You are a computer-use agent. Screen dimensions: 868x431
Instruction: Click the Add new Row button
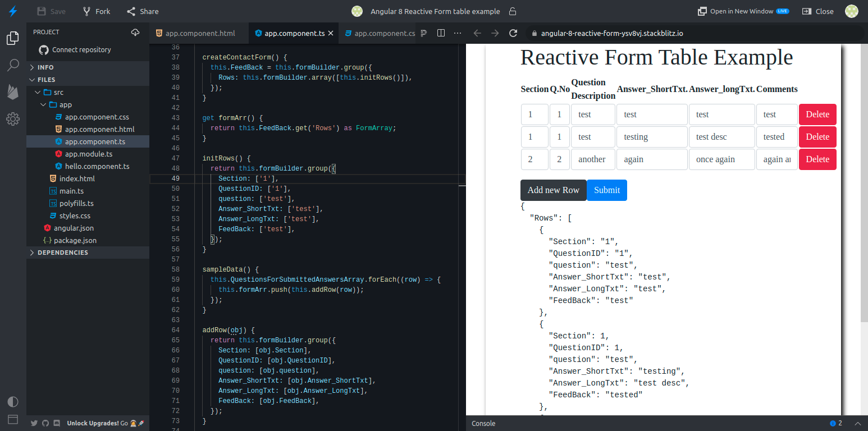coord(553,190)
